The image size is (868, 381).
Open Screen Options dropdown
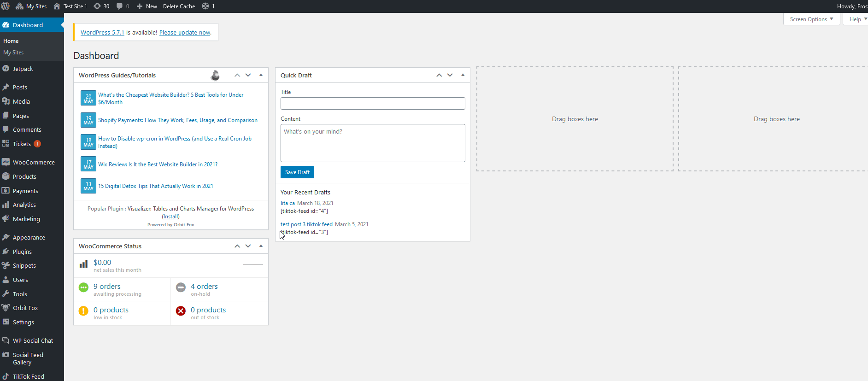pos(811,19)
